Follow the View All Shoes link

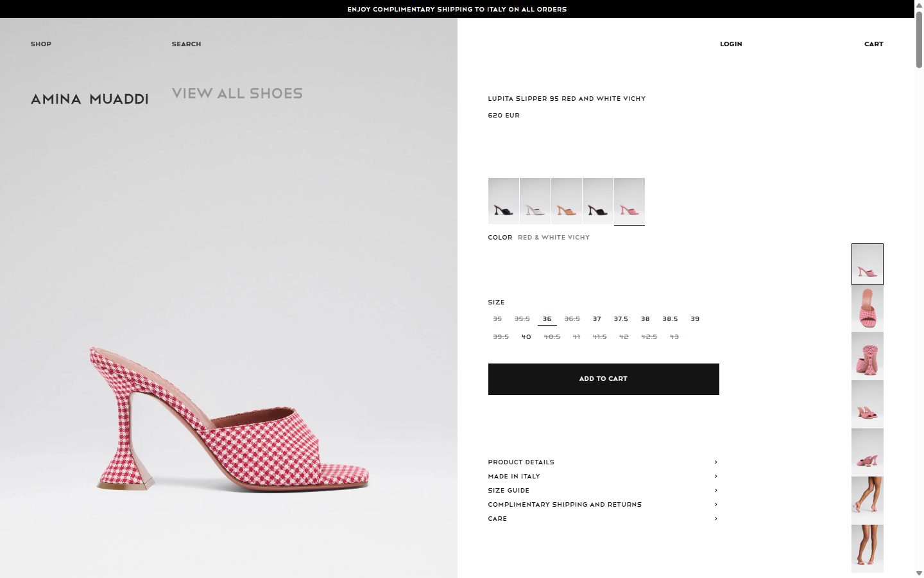click(237, 94)
